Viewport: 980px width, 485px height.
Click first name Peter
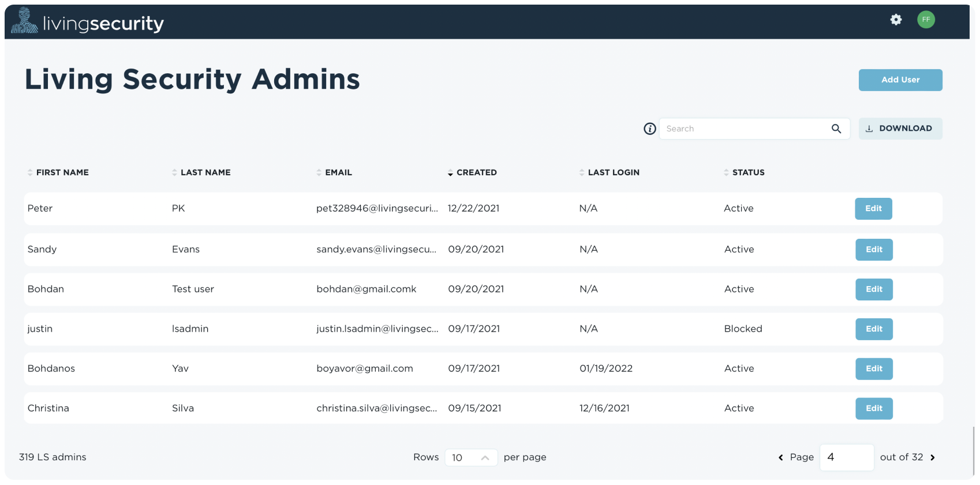(40, 209)
